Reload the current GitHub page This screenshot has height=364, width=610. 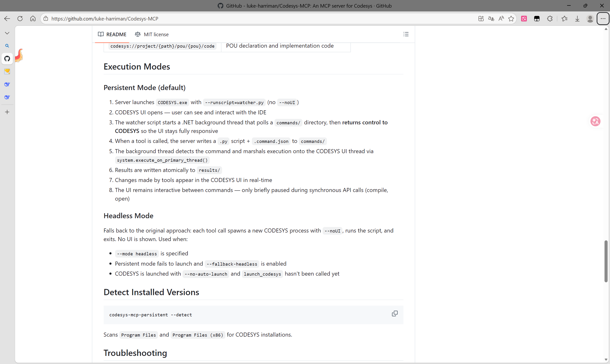tap(20, 19)
